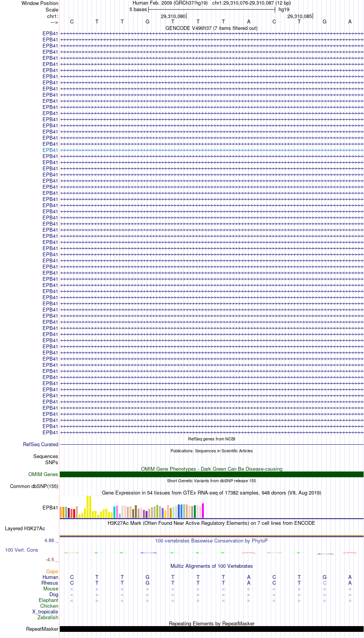Open Repeating Elements by RepeatMasker title
Viewport: 364px width, 638px height.
(212, 623)
